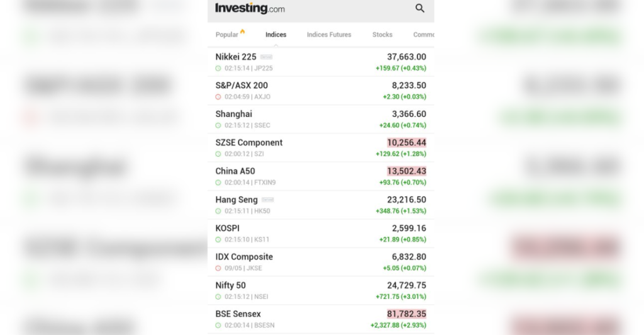Open the Shanghai index row
The height and width of the screenshot is (335, 644).
[321, 119]
